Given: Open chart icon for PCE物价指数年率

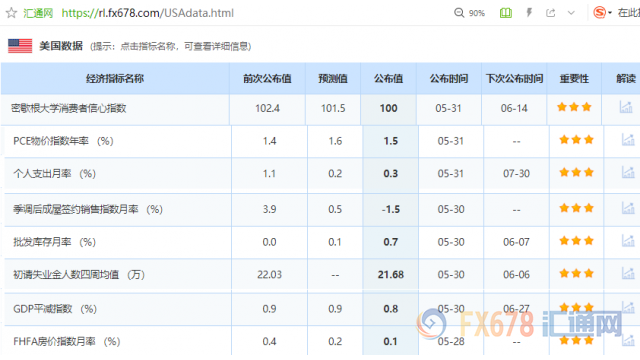Looking at the screenshot, I should pos(628,140).
